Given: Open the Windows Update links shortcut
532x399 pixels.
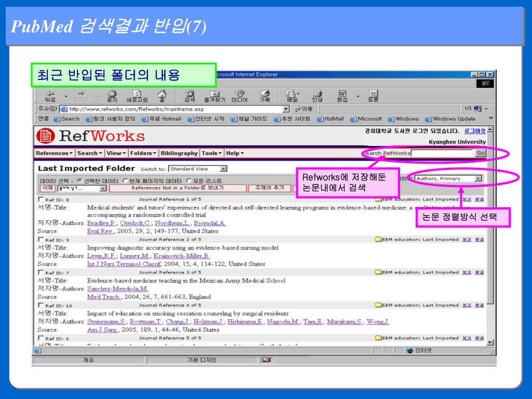Looking at the screenshot, I should pyautogui.click(x=450, y=119).
